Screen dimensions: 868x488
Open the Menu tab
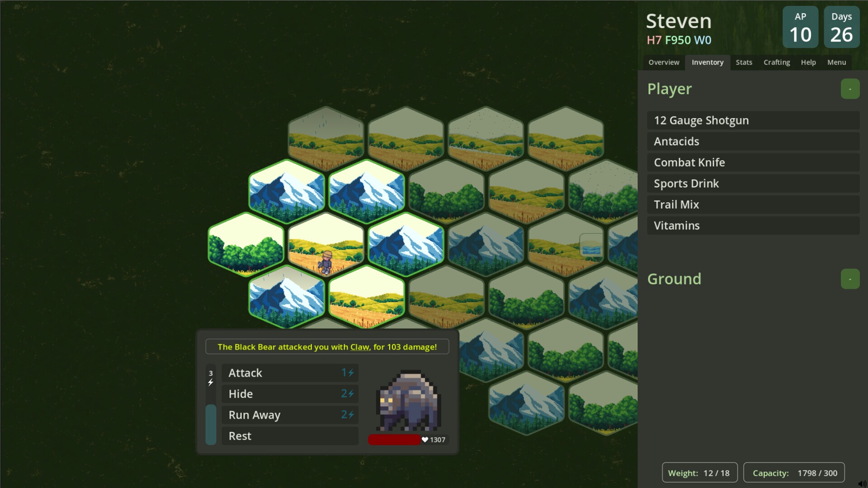pos(836,62)
